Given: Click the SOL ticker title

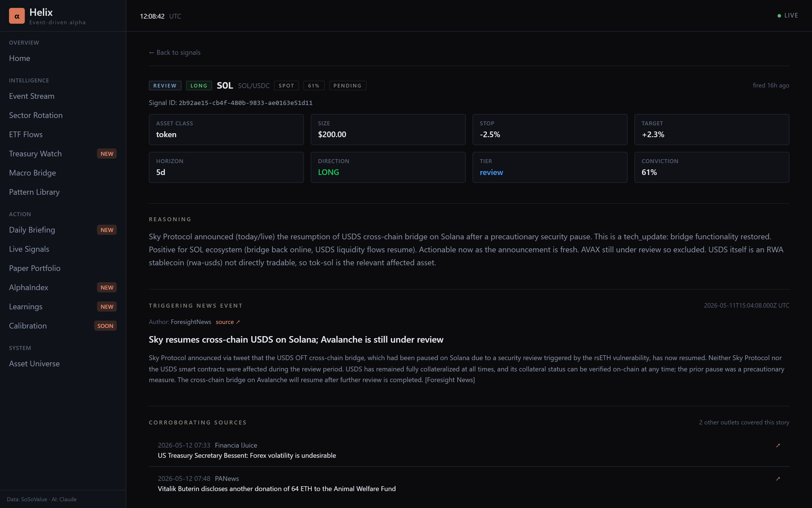Looking at the screenshot, I should [x=225, y=85].
